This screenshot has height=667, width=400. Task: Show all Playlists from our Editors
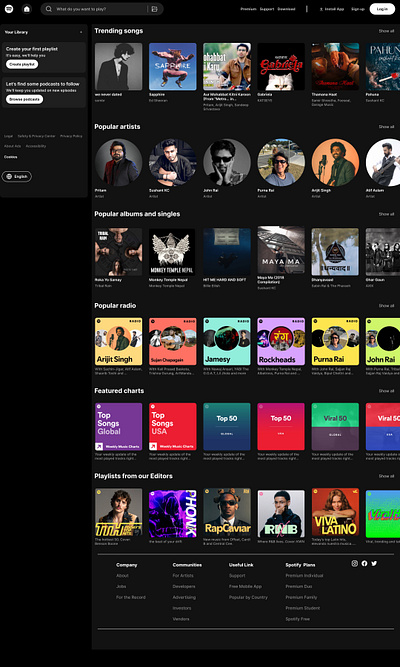pos(386,476)
